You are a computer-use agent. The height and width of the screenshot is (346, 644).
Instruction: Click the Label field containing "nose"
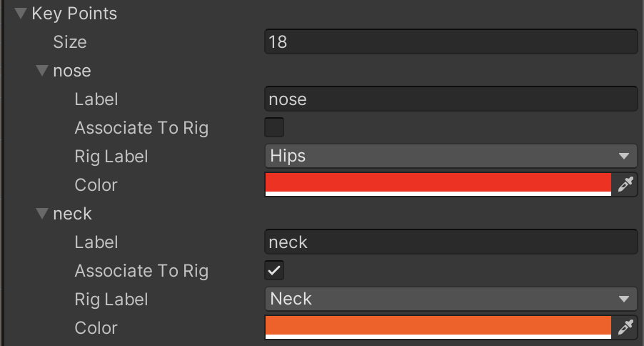click(x=450, y=99)
